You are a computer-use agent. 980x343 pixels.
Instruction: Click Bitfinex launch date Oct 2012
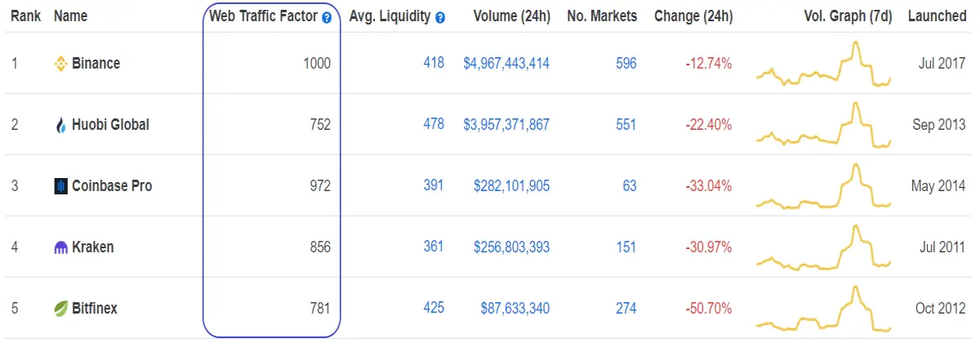click(941, 309)
